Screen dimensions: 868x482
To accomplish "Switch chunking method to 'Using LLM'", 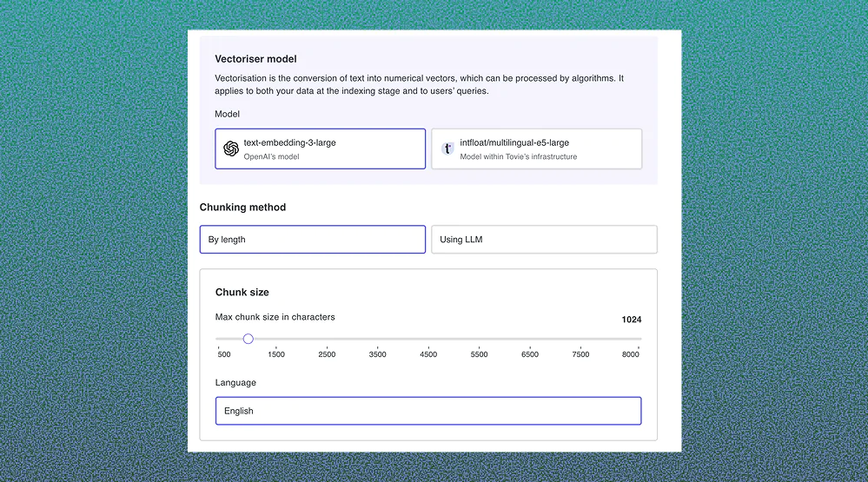I will point(544,240).
